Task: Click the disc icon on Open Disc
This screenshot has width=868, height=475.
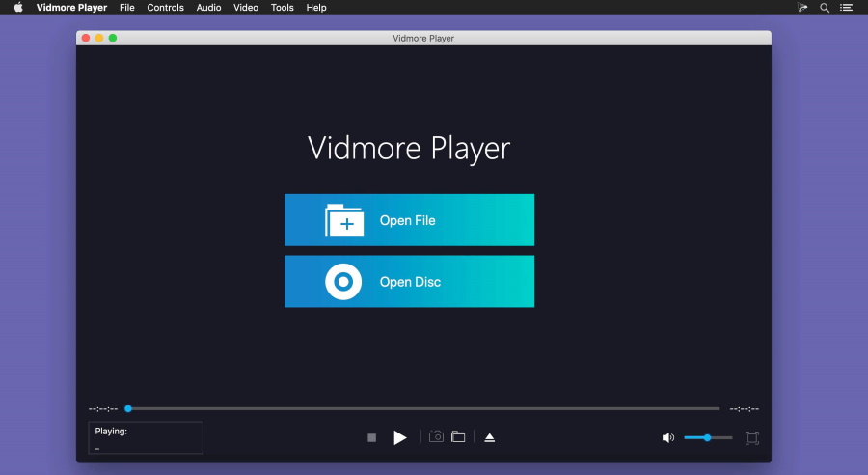Action: (x=343, y=282)
